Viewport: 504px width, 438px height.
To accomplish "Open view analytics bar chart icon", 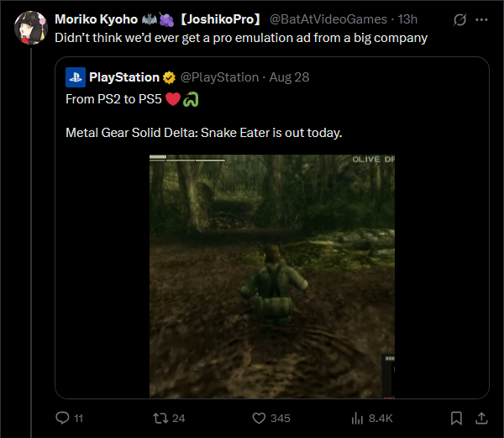I will (x=356, y=418).
